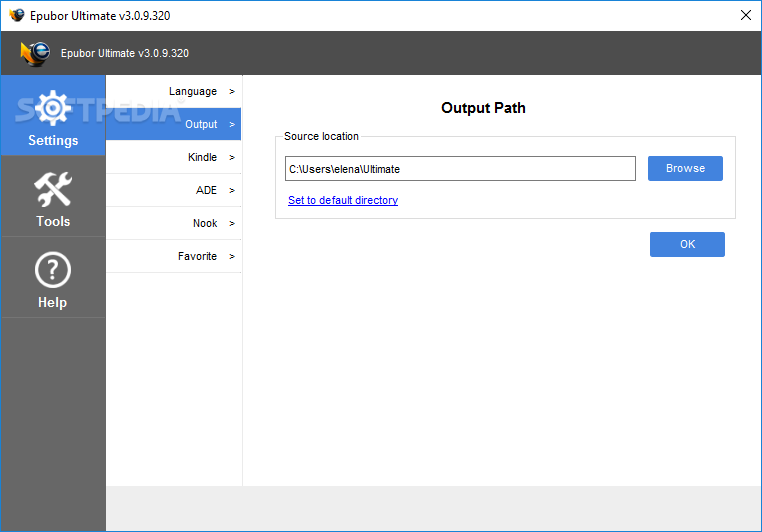Screen dimensions: 762x532
Task: Open the Nook settings tab
Action: point(173,223)
